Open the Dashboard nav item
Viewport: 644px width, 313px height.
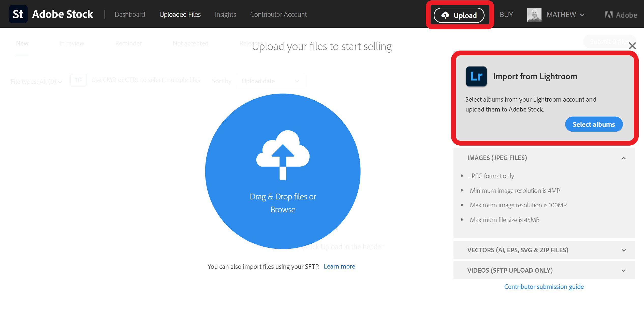pos(130,14)
